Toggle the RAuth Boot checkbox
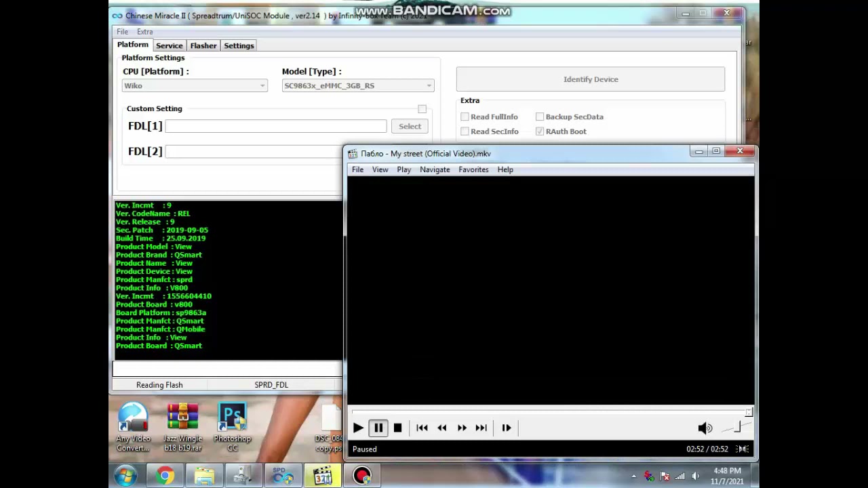This screenshot has height=488, width=868. (x=540, y=131)
